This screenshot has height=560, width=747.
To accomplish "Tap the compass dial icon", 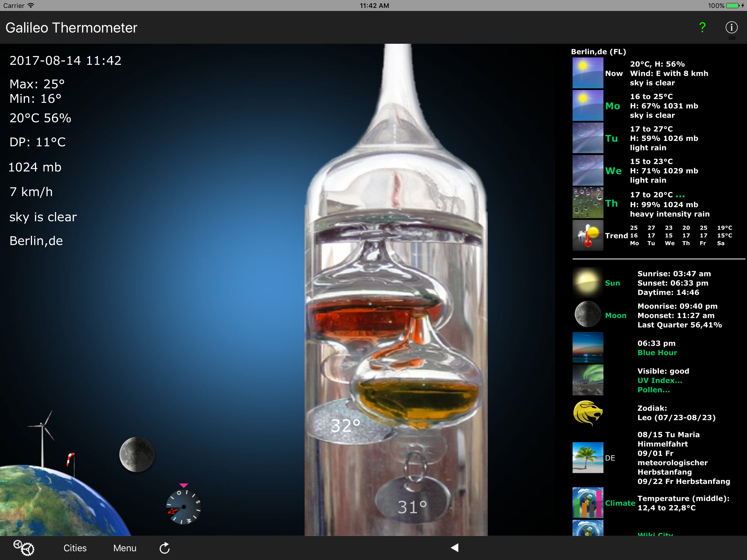I will coord(183,507).
